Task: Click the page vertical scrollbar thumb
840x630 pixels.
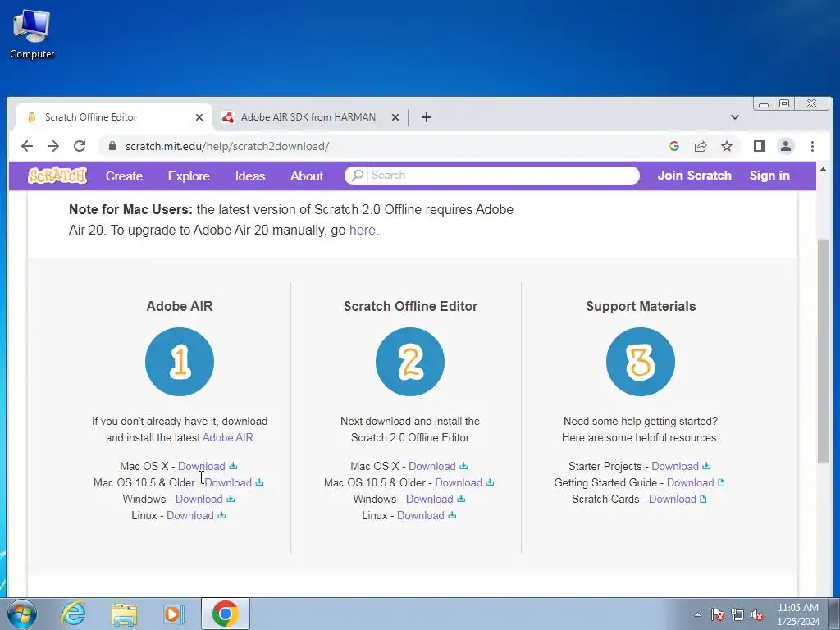Action: tap(823, 351)
